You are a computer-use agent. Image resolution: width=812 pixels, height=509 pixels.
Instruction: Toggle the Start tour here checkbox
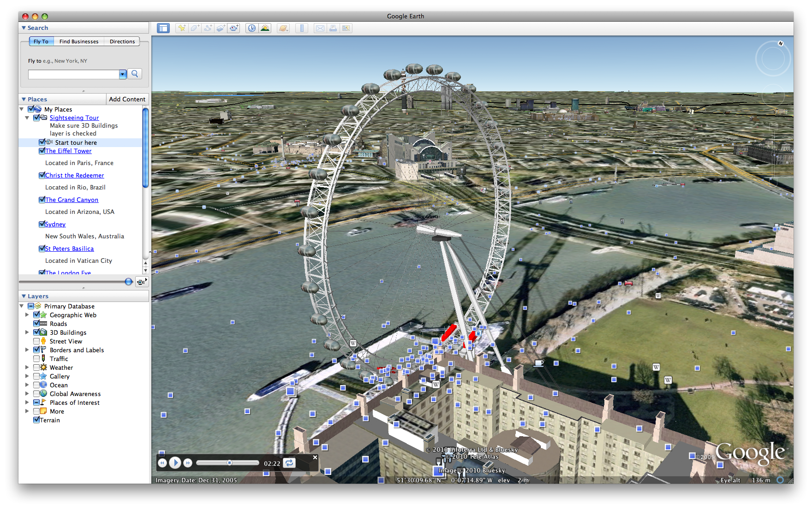point(42,142)
